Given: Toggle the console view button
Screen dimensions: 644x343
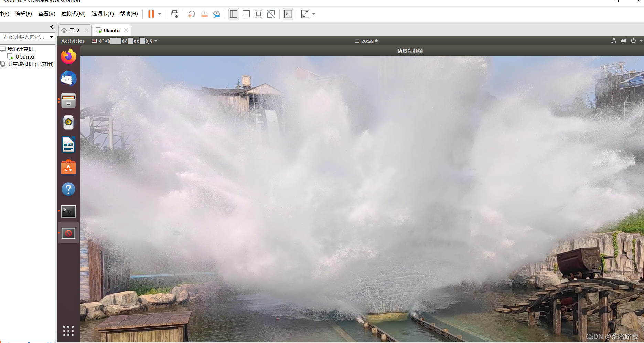Looking at the screenshot, I should click(288, 14).
